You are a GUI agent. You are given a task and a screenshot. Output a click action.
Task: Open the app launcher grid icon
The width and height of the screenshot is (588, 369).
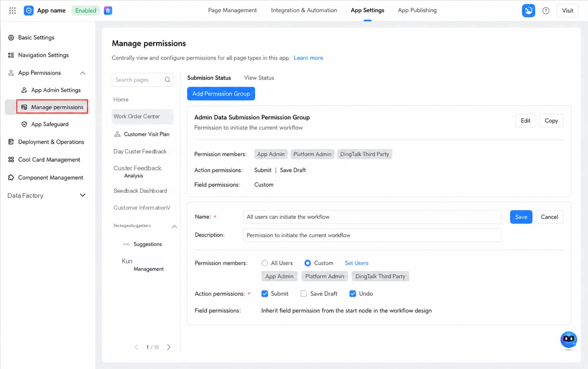12,11
